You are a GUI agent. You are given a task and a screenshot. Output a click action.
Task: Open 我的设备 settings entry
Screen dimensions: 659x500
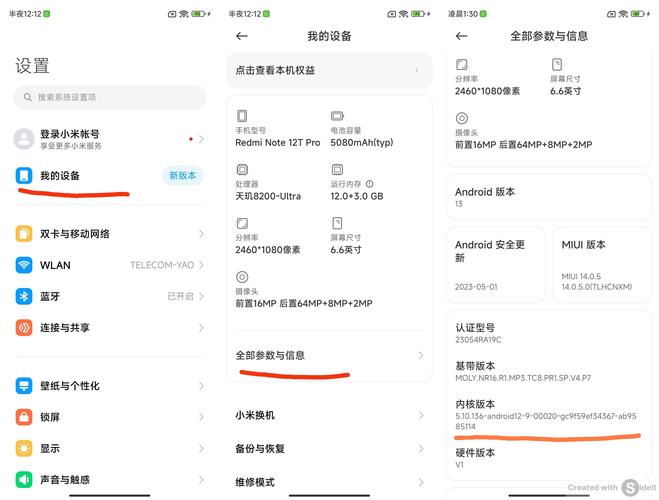[x=110, y=176]
